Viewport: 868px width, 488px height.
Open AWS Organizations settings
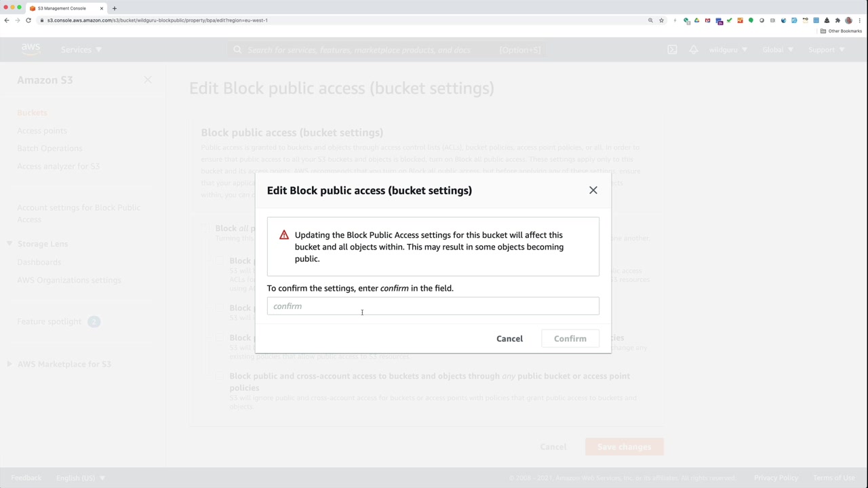tap(69, 280)
